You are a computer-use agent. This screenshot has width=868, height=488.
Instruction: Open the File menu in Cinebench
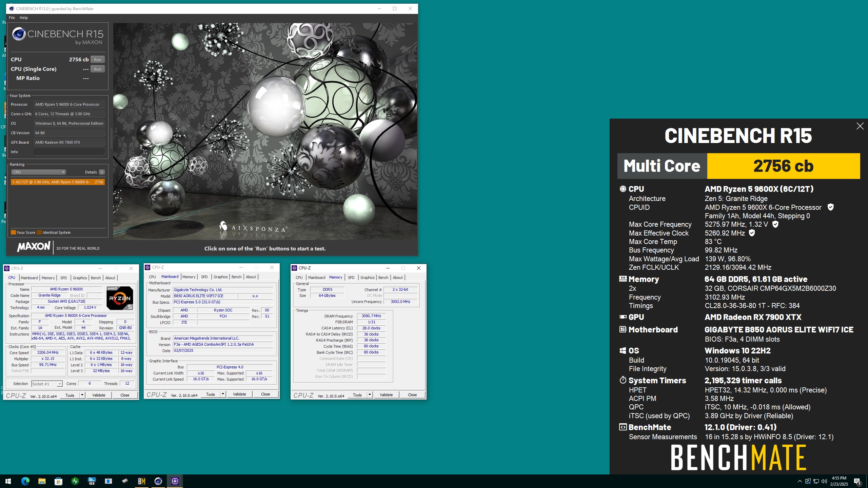(x=12, y=18)
